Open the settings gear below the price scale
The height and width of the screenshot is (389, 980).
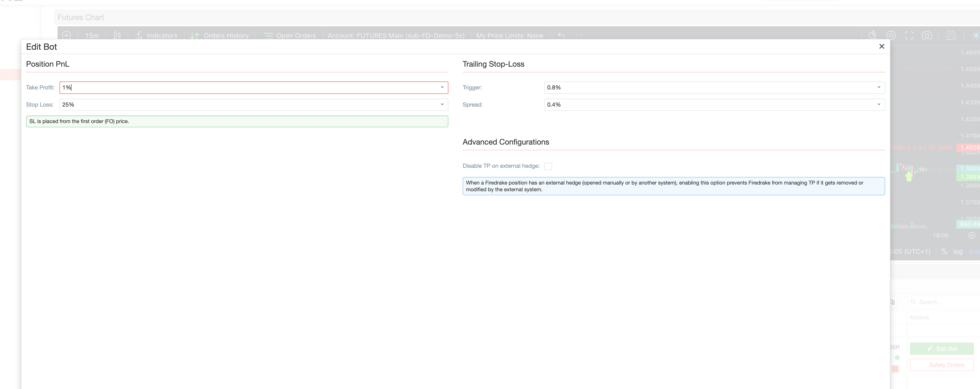pyautogui.click(x=972, y=235)
